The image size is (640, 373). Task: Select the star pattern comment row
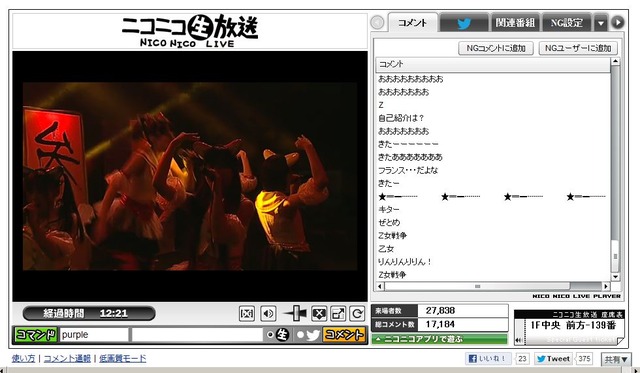tap(493, 197)
